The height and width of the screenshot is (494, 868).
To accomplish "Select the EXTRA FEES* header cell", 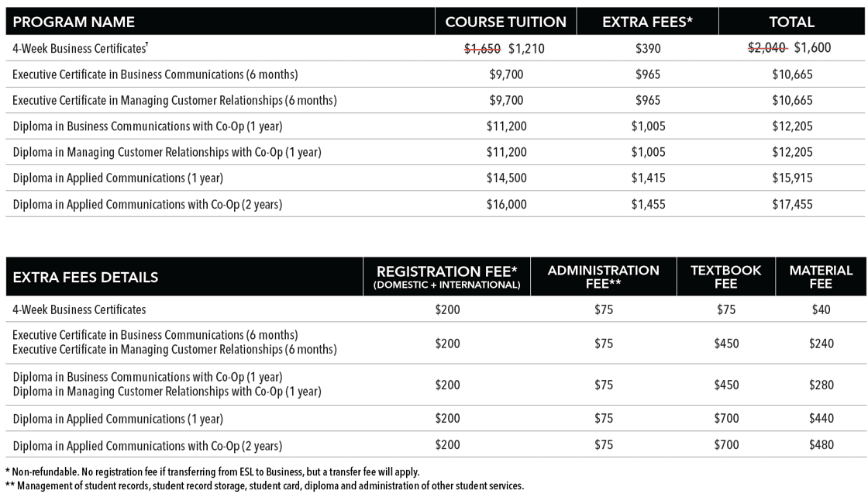I will click(647, 22).
